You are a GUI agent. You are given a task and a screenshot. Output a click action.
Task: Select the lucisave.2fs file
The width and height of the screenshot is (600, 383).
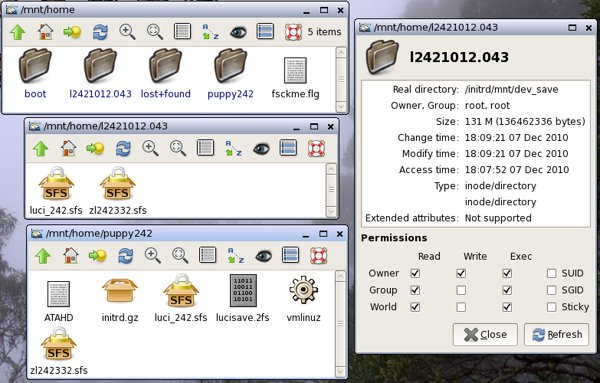243,298
